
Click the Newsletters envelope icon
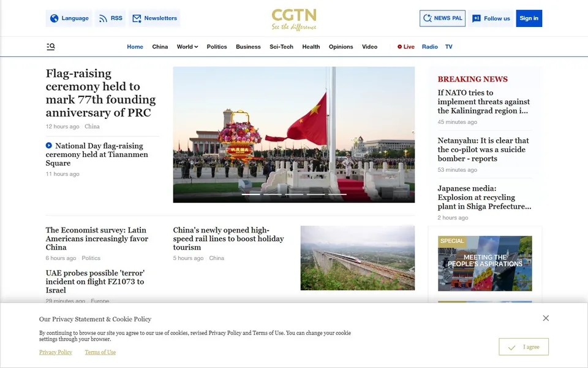click(x=137, y=18)
